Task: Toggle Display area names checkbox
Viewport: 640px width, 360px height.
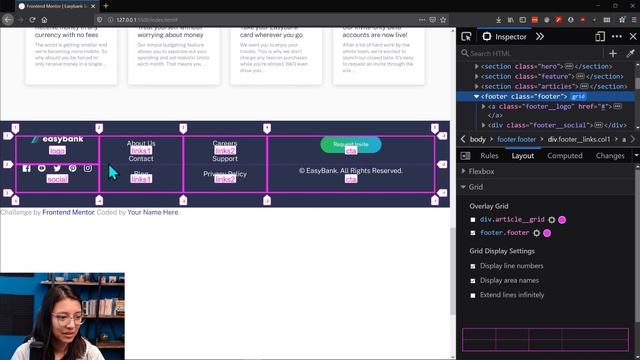Action: 473,281
